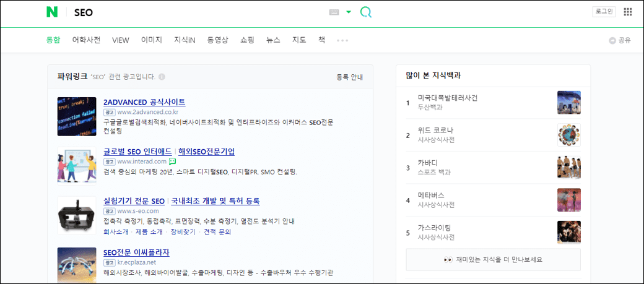Open the 견적 문의 sublink
The width and height of the screenshot is (644, 284).
point(217,232)
